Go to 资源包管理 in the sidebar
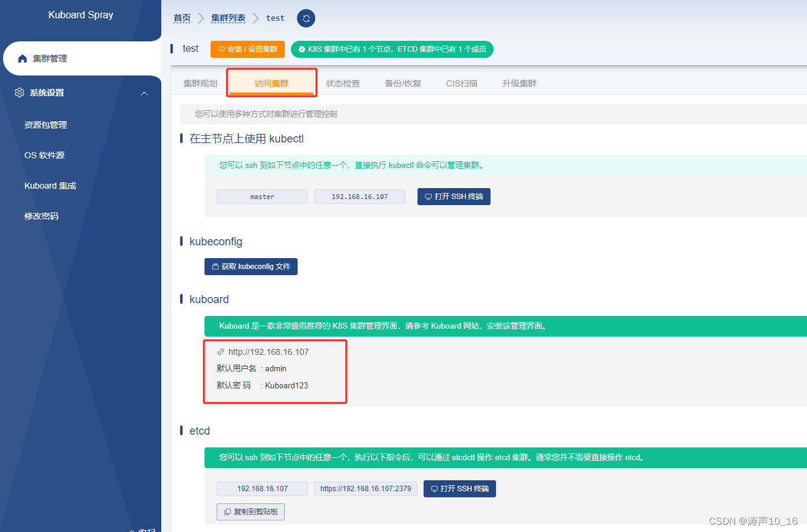The image size is (807, 532). pyautogui.click(x=46, y=125)
